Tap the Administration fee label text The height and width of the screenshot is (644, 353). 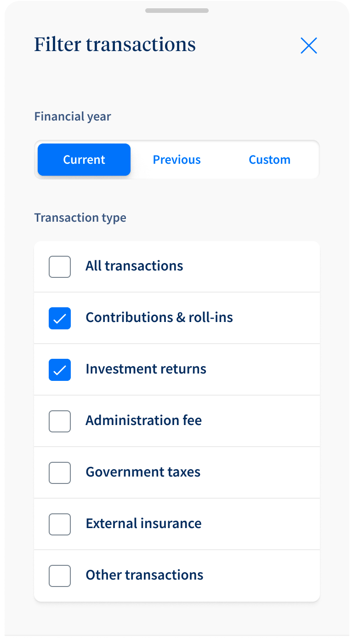[143, 420]
